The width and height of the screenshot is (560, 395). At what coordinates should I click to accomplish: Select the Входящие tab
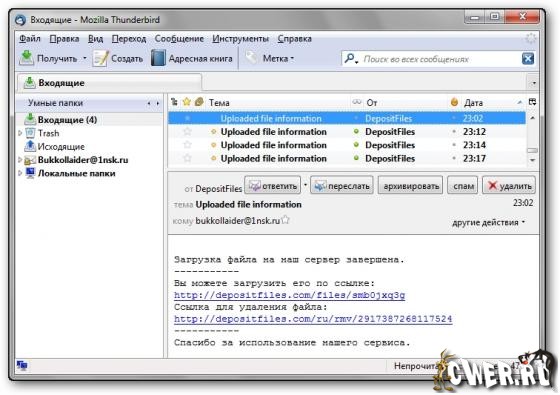click(x=109, y=83)
